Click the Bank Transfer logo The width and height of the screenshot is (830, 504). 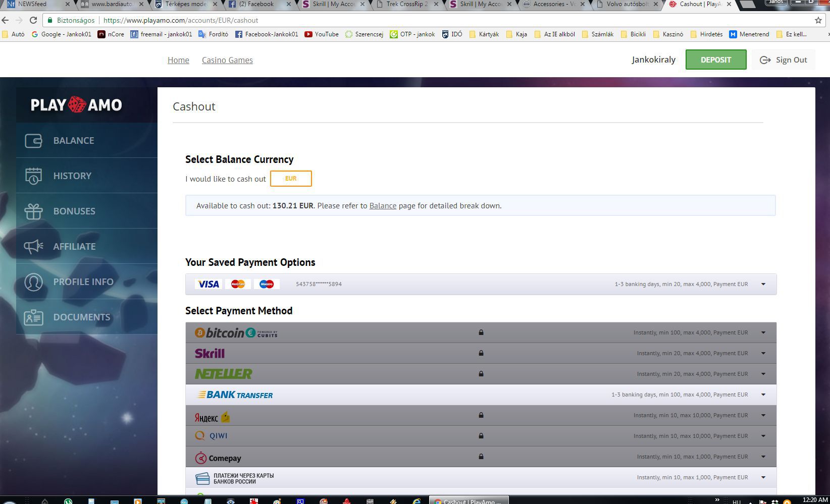[235, 395]
